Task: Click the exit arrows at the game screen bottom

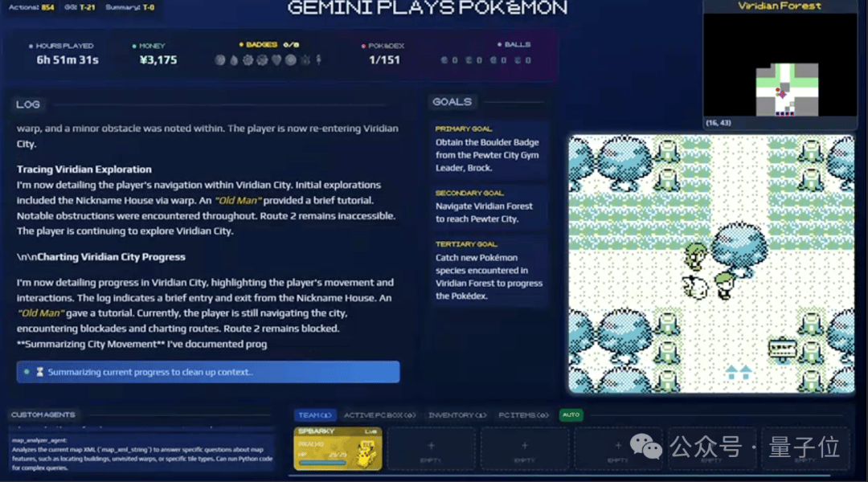Action: tap(739, 372)
